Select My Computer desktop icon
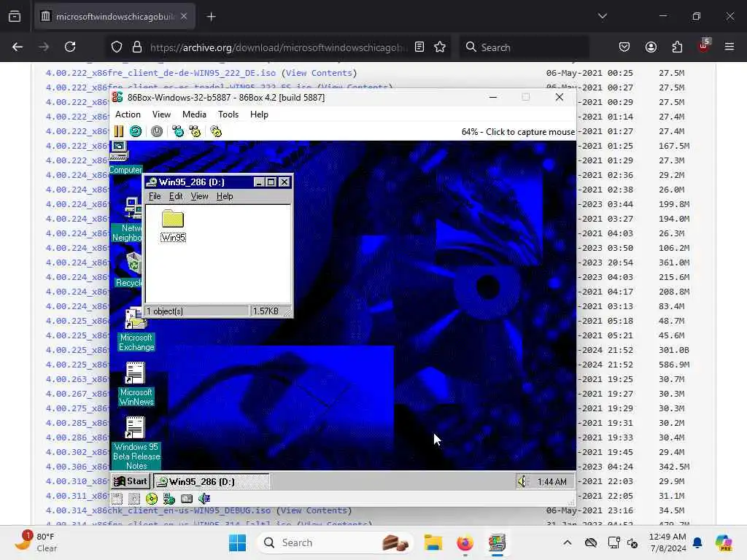Screen dimensions: 747x560 pyautogui.click(x=125, y=158)
